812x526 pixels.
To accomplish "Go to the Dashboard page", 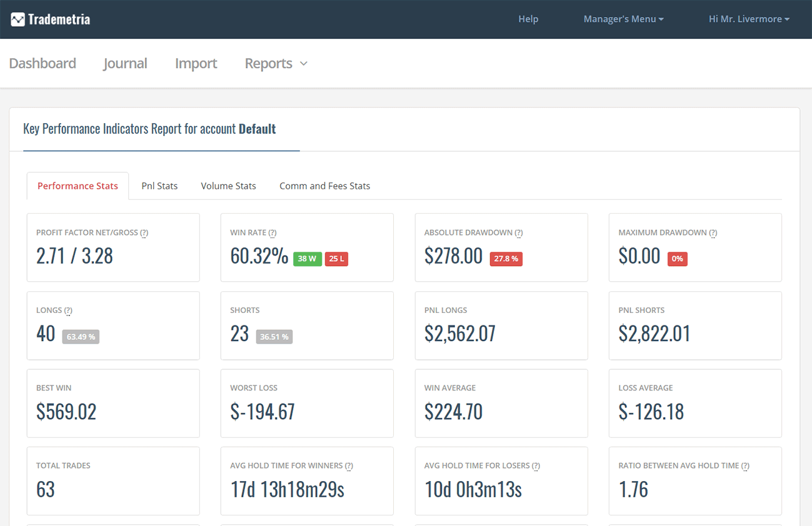I will click(43, 63).
